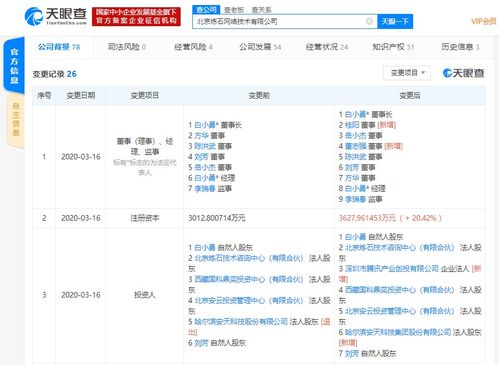
Task: Click the 注册资本 change item cell
Action: point(145,218)
